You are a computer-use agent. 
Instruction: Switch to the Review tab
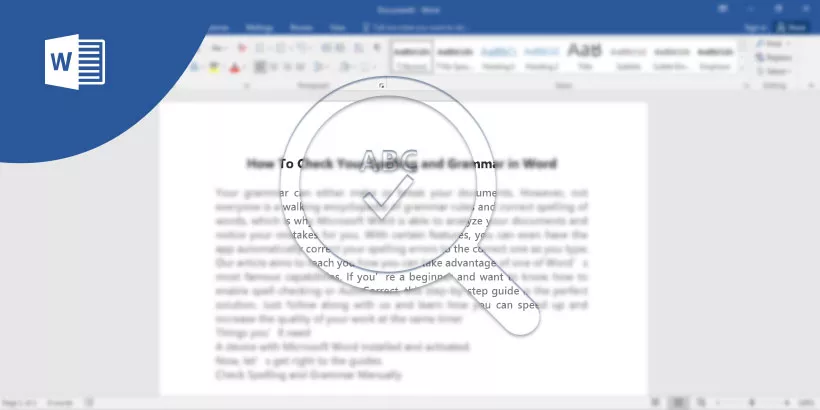click(301, 28)
